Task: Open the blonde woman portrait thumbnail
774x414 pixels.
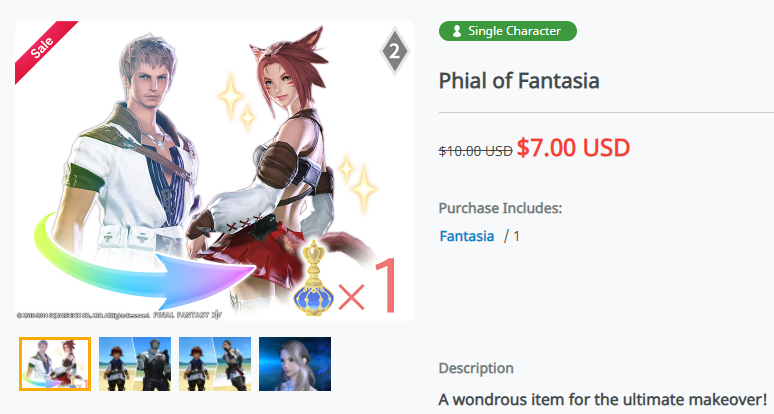Action: coord(295,363)
